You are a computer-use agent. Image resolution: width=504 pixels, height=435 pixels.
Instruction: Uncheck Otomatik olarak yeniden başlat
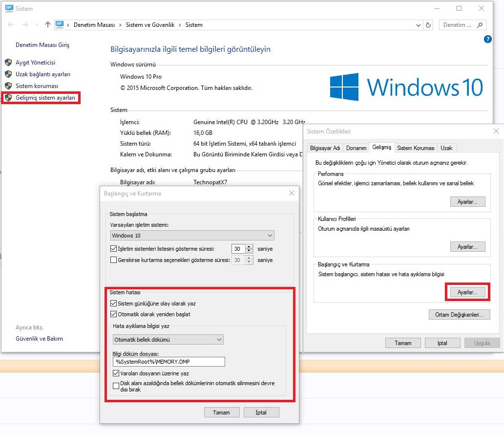(x=113, y=314)
